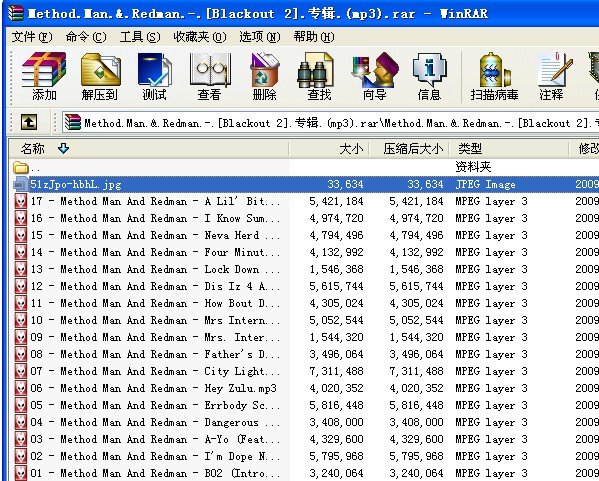Select track 07 City Light
Viewport: 599px width, 481px height.
304,371
